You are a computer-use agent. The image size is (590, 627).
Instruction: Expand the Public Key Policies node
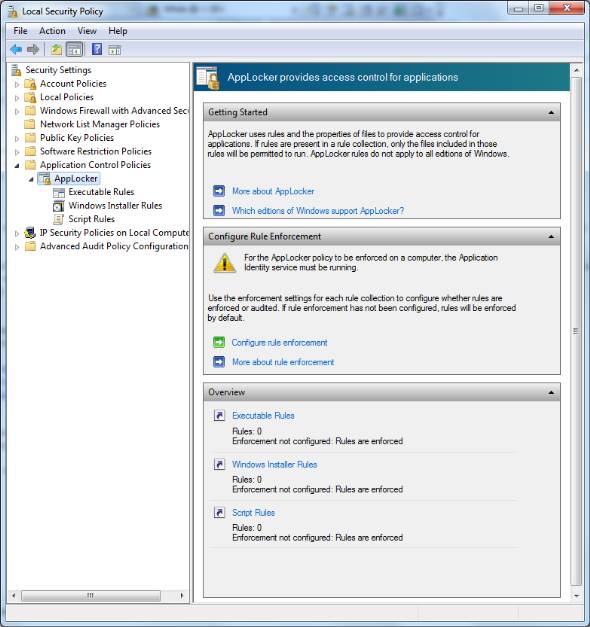click(17, 139)
